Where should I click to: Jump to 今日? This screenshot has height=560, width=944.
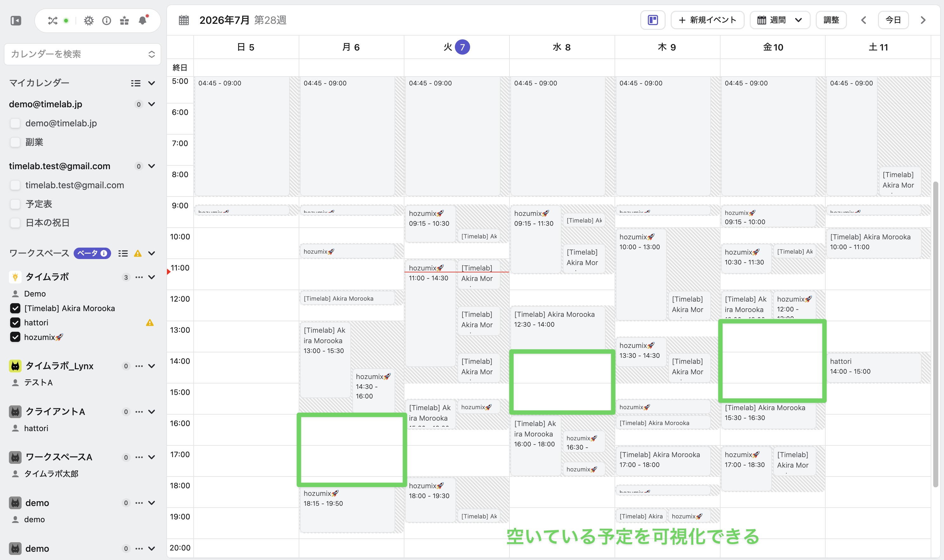tap(893, 20)
